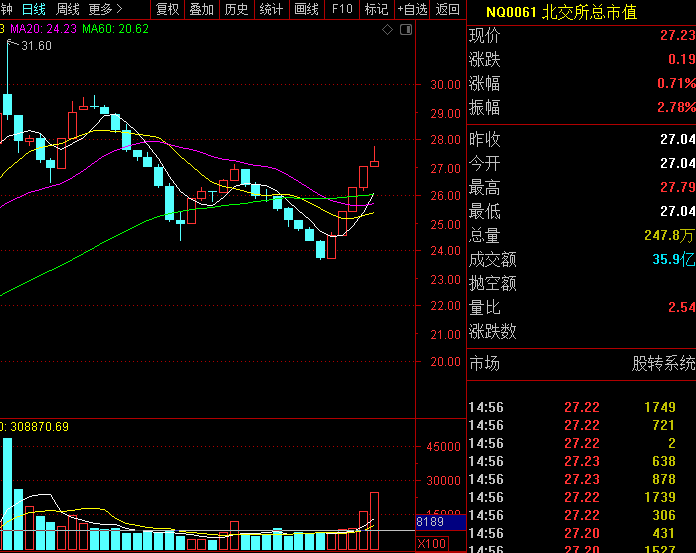Click the 成交额 35.9亿 value
Image resolution: width=696 pixels, height=553 pixels.
coord(674,259)
